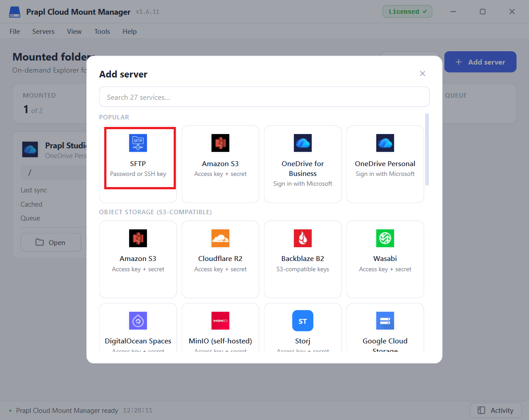Click the status bar time 12:20:11

pos(137,410)
